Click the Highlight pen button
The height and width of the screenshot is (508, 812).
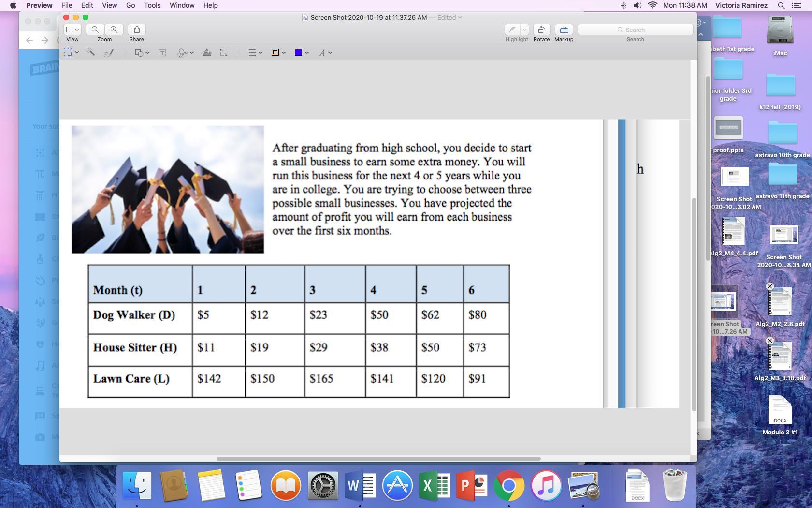pos(512,30)
